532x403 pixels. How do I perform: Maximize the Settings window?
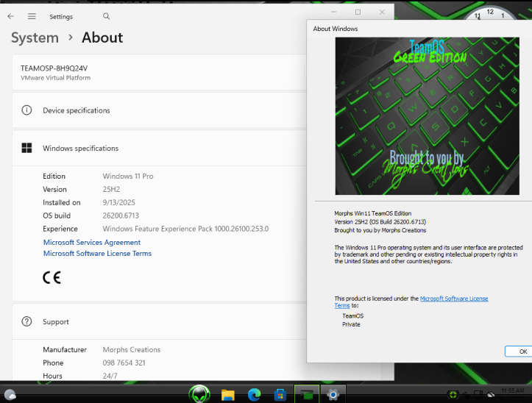358,12
